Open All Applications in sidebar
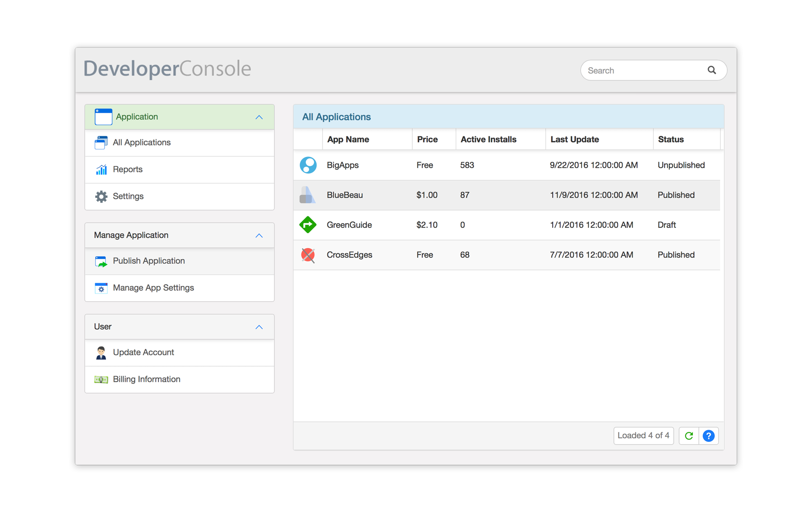This screenshot has height=514, width=812. coord(142,142)
